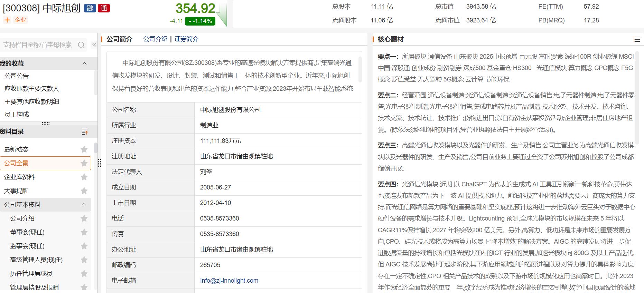Click the 注册资本 value 111,111.83万元
This screenshot has width=644, height=293.
220,141
